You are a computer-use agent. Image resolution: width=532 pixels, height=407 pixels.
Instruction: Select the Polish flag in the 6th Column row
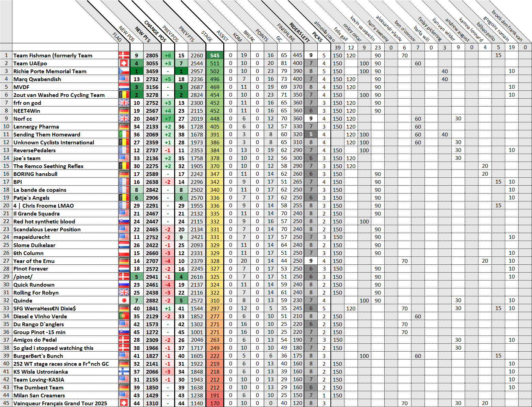pyautogui.click(x=124, y=253)
